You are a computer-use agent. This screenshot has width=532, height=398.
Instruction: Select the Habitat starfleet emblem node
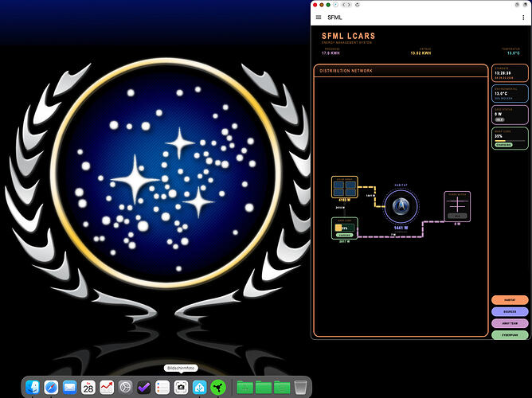point(401,206)
